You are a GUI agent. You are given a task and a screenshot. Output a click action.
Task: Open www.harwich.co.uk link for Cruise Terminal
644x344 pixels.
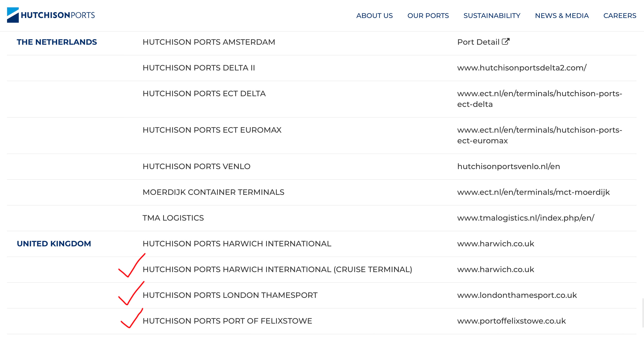point(495,269)
